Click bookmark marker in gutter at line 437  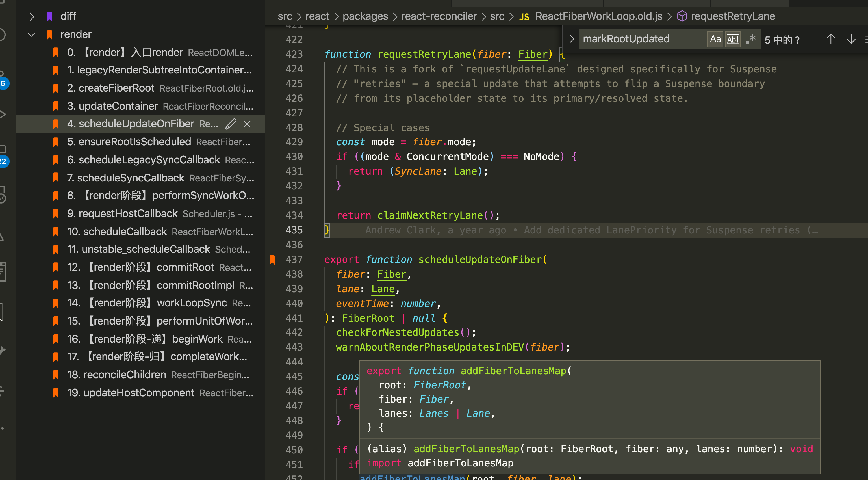272,260
